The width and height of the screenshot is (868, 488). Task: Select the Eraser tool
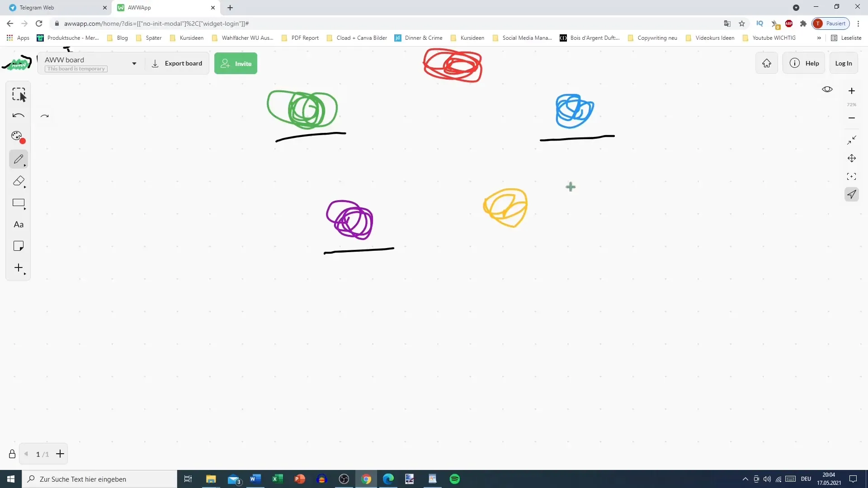pos(19,181)
